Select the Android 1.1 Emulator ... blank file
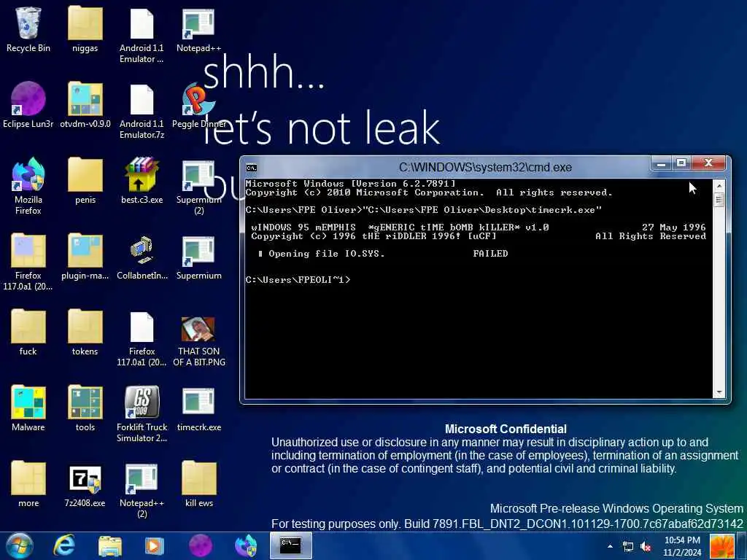This screenshot has width=747, height=560. click(142, 35)
